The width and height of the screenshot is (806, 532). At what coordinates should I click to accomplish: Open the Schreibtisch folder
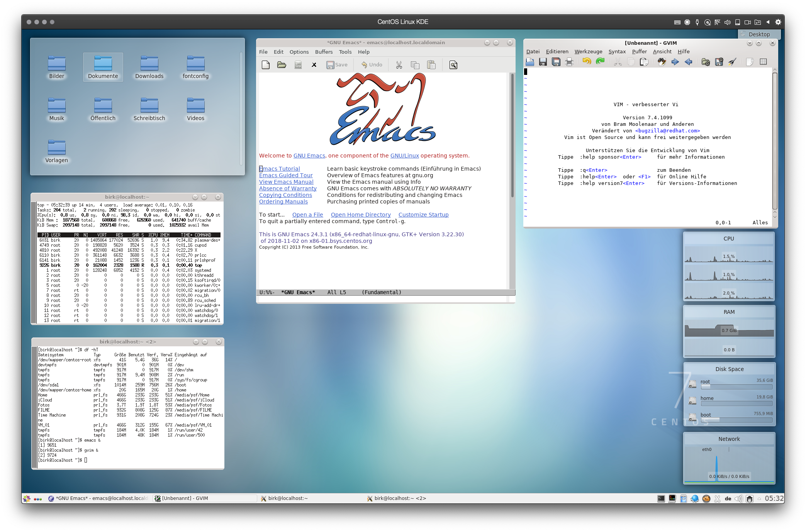point(149,109)
